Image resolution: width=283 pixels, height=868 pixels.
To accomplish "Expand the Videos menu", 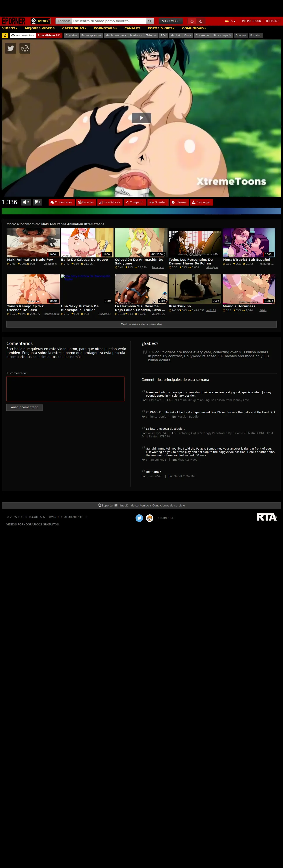I will click(10, 28).
